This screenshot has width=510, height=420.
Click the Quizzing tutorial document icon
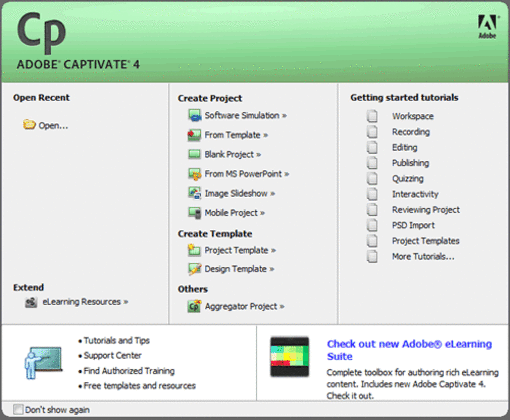(x=372, y=178)
